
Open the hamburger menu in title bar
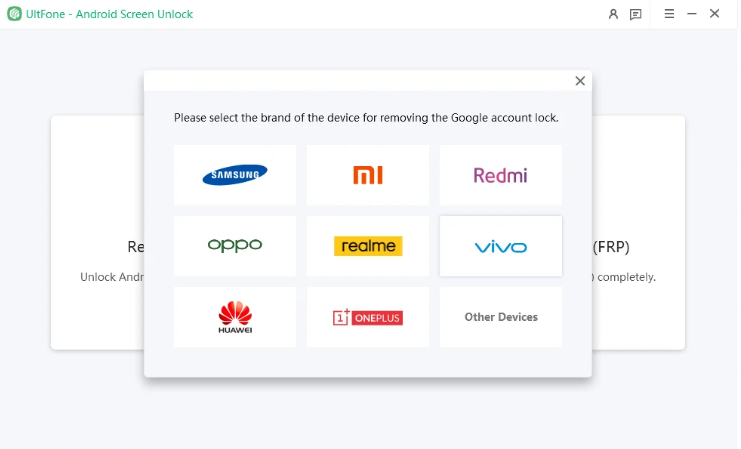coord(668,14)
